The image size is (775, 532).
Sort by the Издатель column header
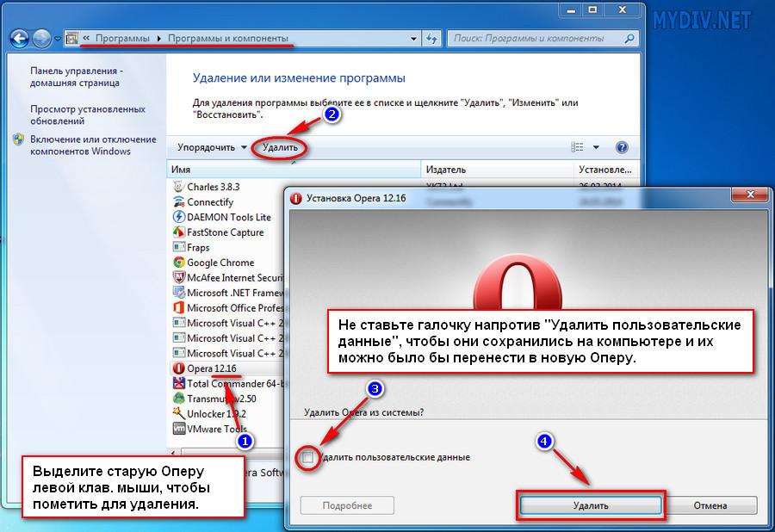pyautogui.click(x=497, y=170)
